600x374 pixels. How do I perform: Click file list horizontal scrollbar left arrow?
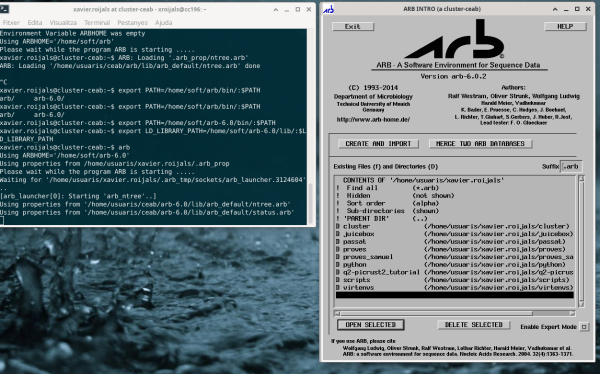tap(337, 313)
